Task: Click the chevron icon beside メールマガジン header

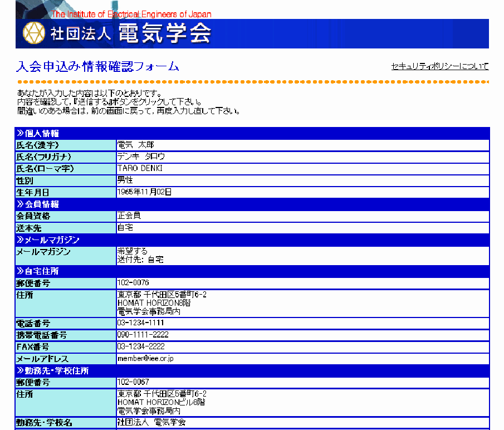Action: [21, 240]
